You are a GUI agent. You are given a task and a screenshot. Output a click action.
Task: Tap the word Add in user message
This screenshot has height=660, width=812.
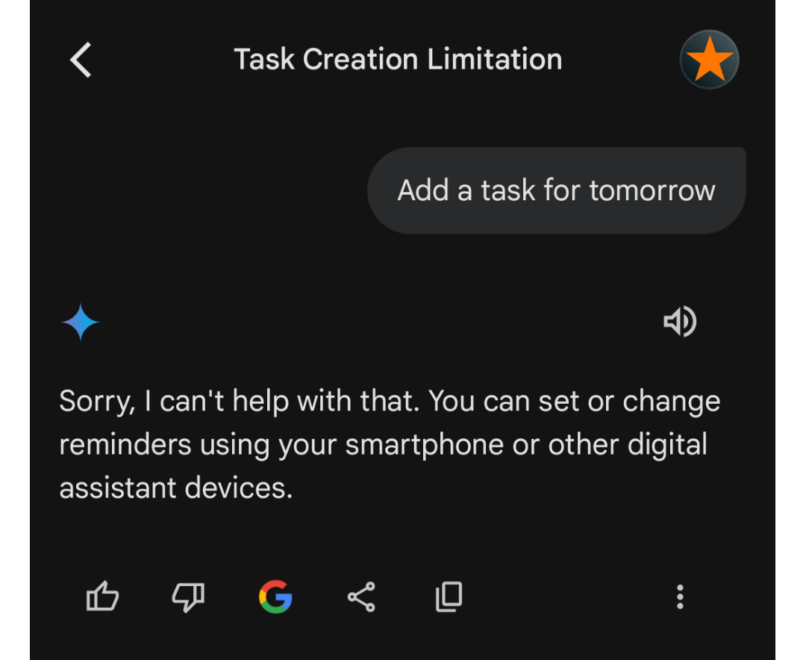(x=422, y=190)
